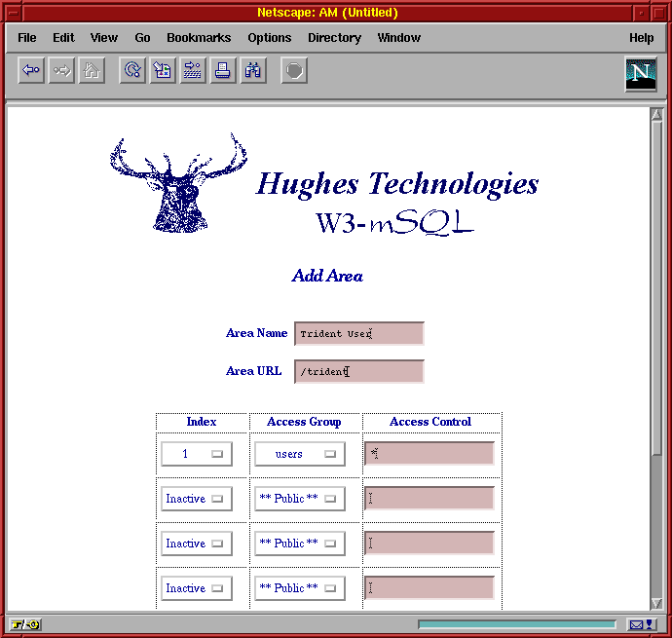Click the Print toolbar icon
The height and width of the screenshot is (638, 672).
[x=223, y=71]
